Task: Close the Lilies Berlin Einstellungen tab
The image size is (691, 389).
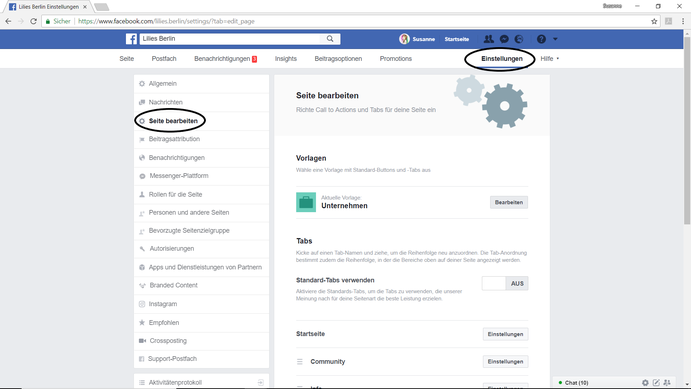Action: coord(85,7)
